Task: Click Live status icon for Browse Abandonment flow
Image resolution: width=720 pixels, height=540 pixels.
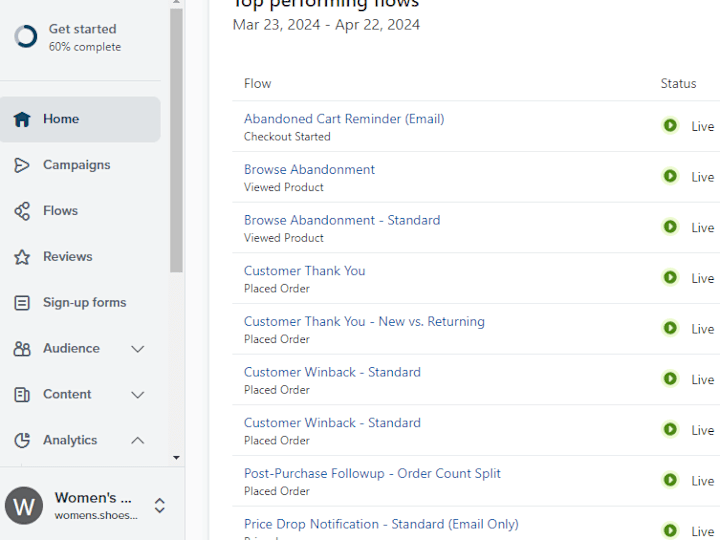Action: (x=670, y=176)
